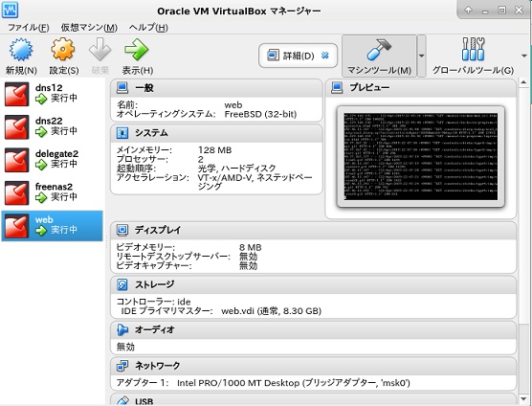This screenshot has height=406, width=532.
Task: Click 'Intel PRO/1000 MT Desktop' adapter text
Action: pyautogui.click(x=238, y=383)
